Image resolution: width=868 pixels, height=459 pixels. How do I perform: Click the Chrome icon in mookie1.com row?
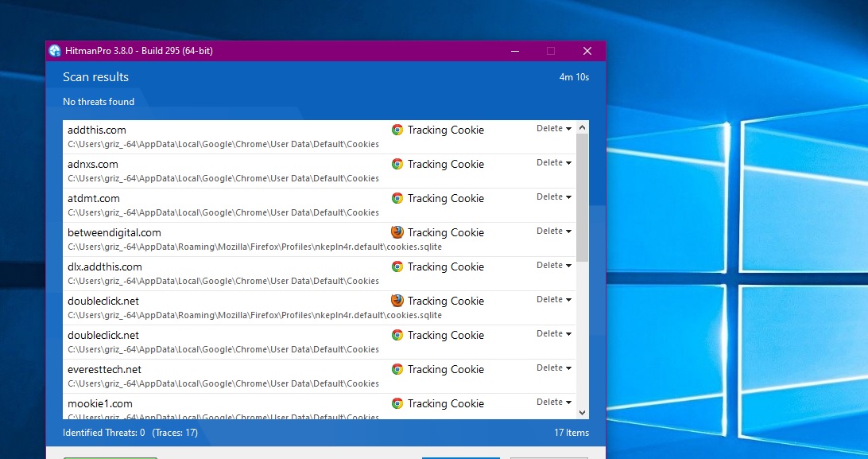coord(397,403)
